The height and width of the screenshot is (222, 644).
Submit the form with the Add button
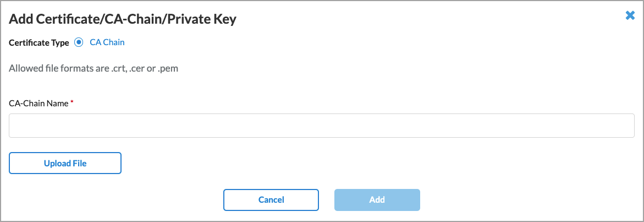[x=377, y=200]
